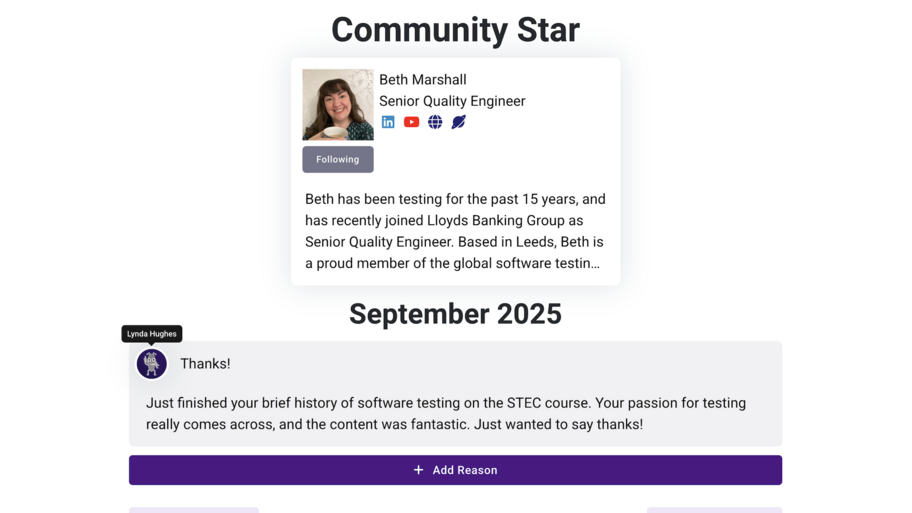Open Beth Marshall's profile photo

(338, 104)
